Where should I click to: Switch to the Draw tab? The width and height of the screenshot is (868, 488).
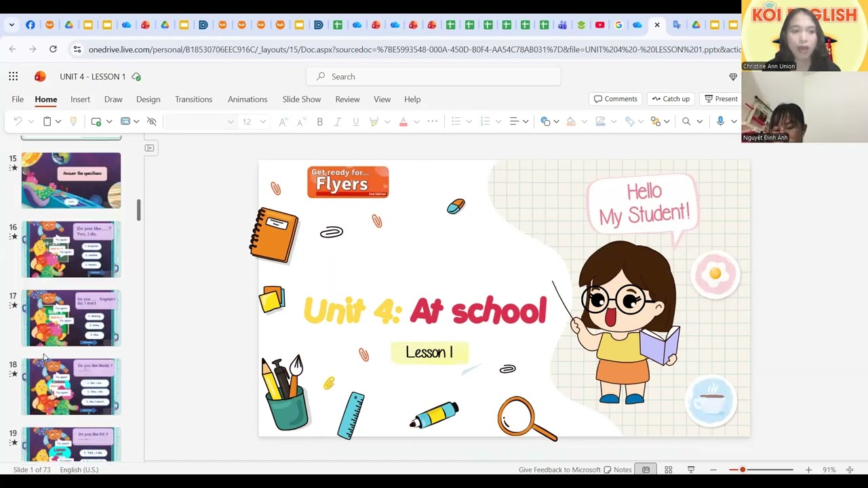[x=113, y=99]
